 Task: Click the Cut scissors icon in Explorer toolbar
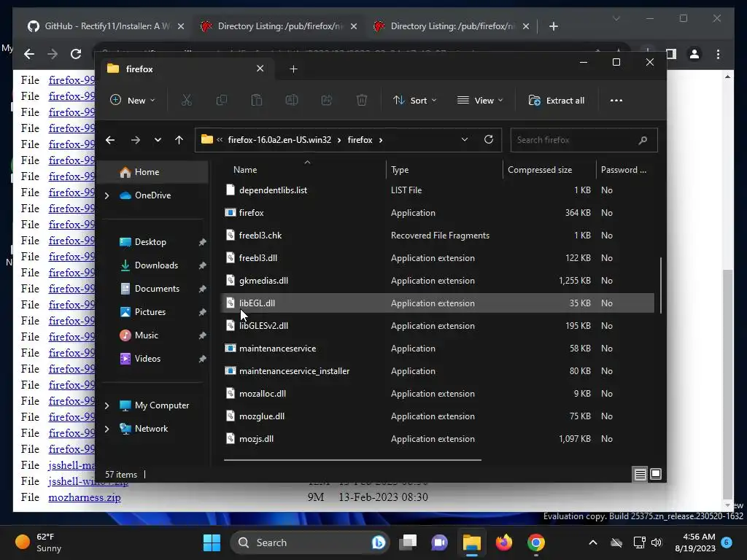[186, 100]
